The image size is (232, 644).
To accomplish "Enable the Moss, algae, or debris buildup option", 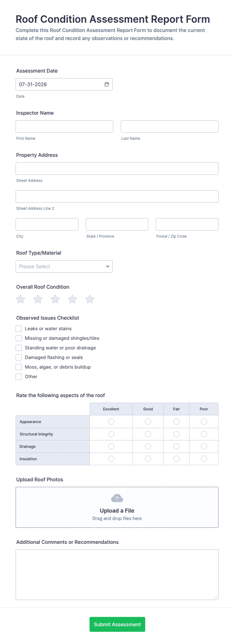I will (x=19, y=367).
